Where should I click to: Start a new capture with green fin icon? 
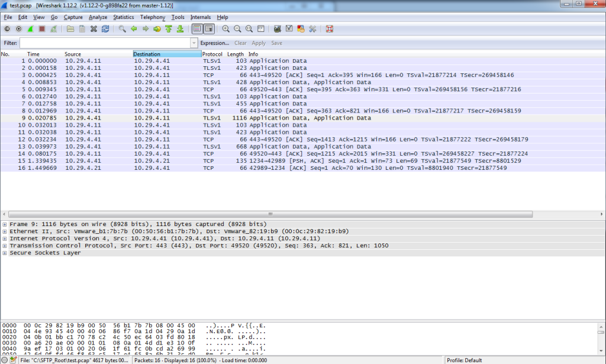(x=30, y=29)
